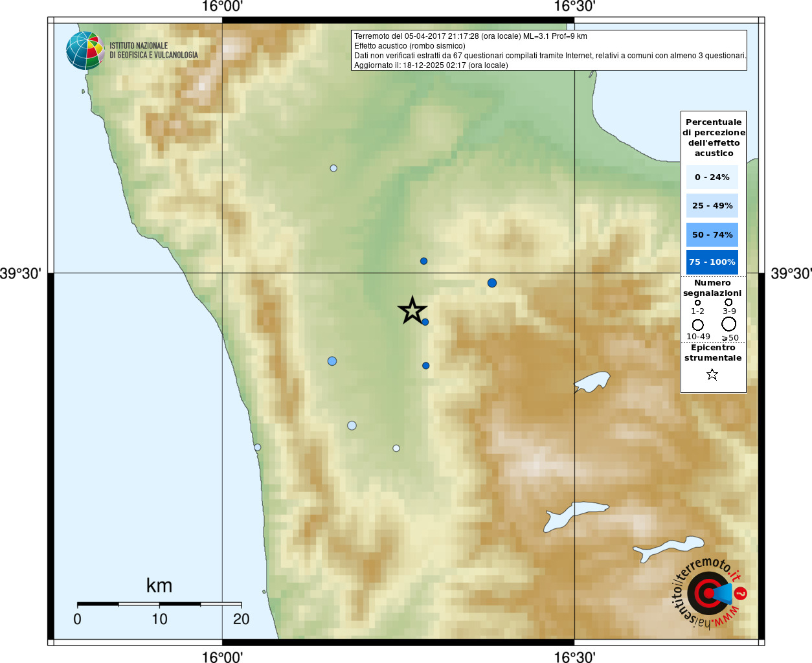This screenshot has width=812, height=663.
Task: Click the 50 - 74% legend swatch
Action: click(x=712, y=234)
